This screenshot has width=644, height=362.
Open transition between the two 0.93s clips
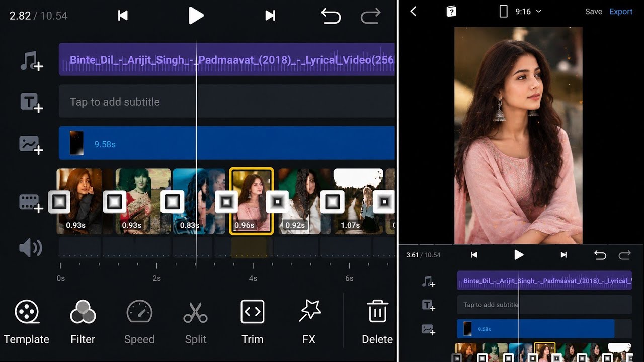(115, 202)
